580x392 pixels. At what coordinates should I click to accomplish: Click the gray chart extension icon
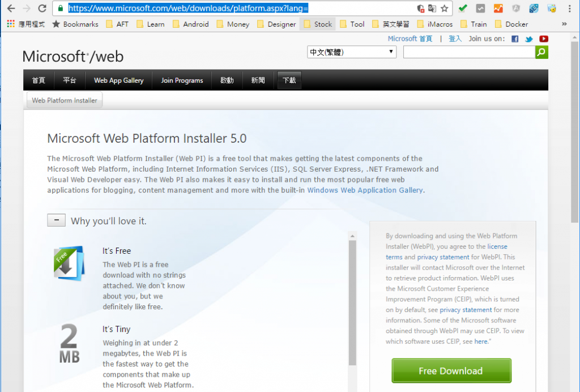[x=480, y=8]
